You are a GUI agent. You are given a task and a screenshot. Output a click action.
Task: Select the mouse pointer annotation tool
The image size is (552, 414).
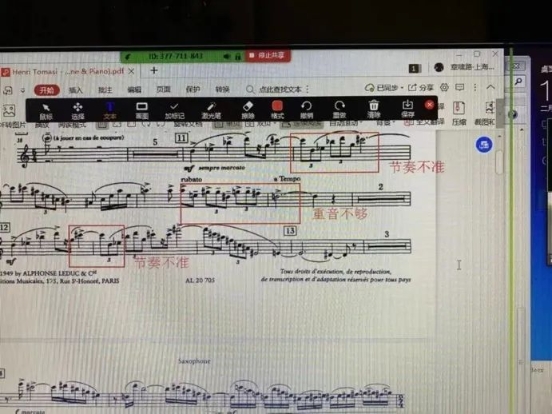click(x=46, y=111)
